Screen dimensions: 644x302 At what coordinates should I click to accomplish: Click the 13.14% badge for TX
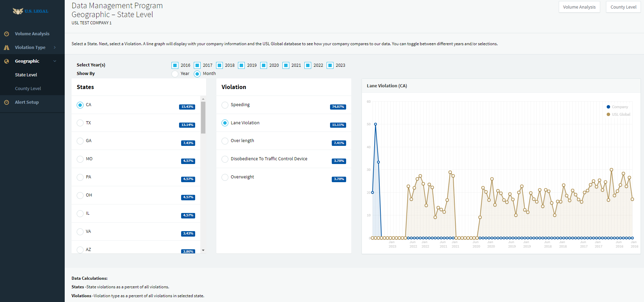[187, 125]
